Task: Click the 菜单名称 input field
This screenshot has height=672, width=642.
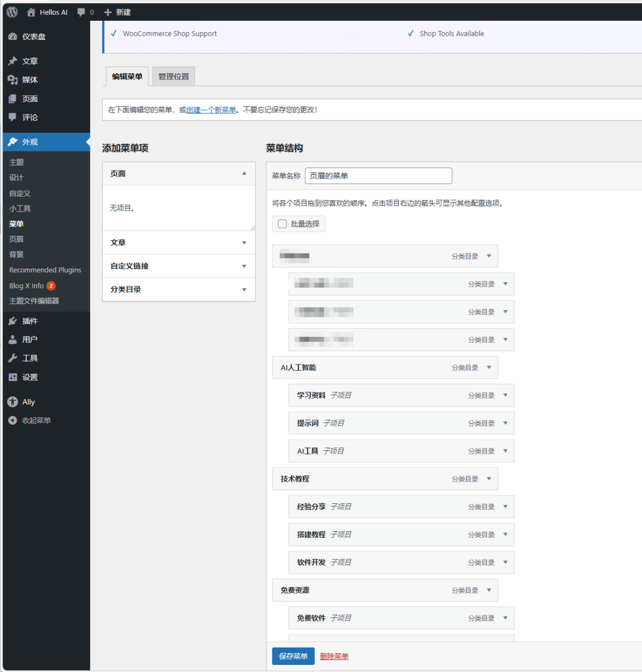Action: coord(378,176)
